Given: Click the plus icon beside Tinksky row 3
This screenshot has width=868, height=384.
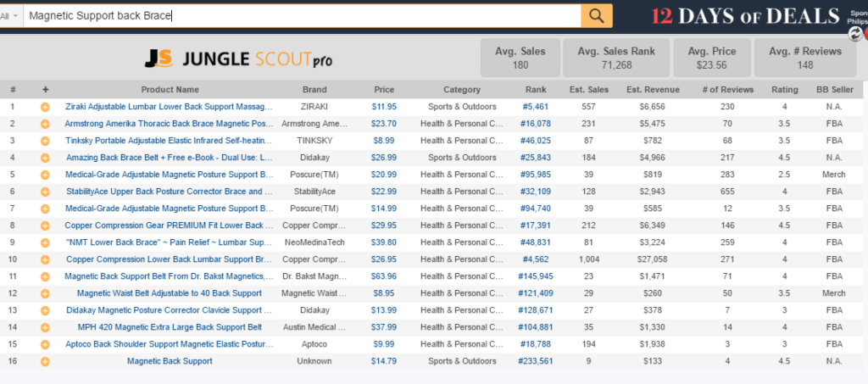Looking at the screenshot, I should point(45,141).
